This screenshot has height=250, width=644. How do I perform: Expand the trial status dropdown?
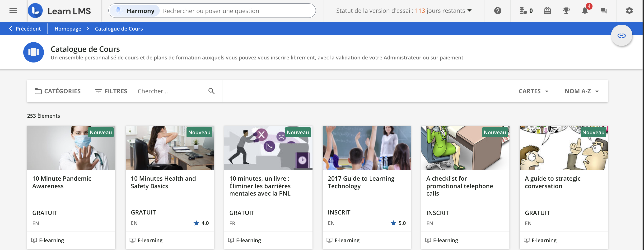[x=469, y=11]
